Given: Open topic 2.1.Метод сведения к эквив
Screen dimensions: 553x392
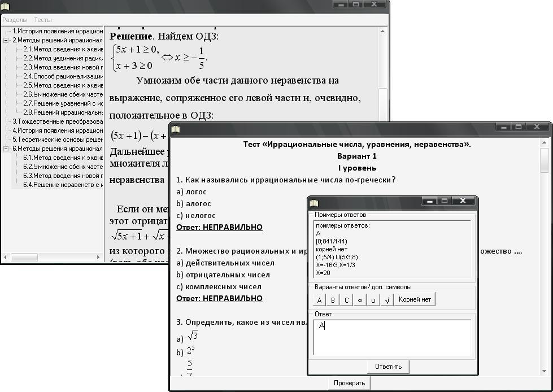Looking at the screenshot, I should click(63, 49).
